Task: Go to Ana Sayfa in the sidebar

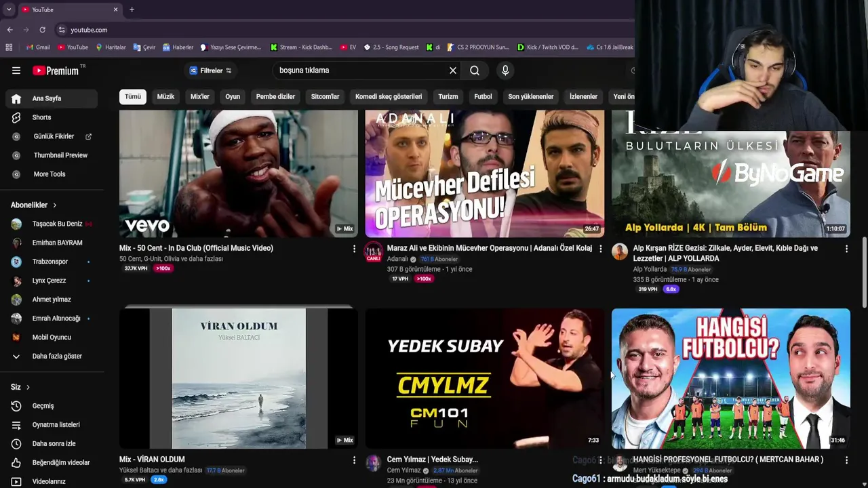Action: 52,98
